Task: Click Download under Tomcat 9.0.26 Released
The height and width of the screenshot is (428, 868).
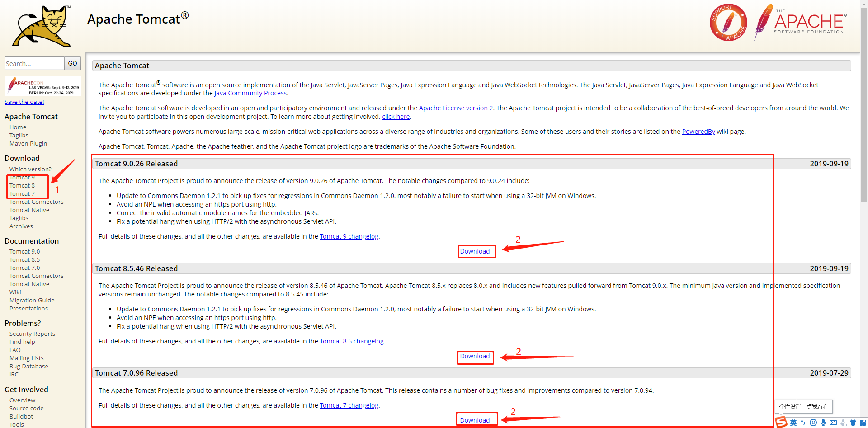Action: click(x=475, y=251)
